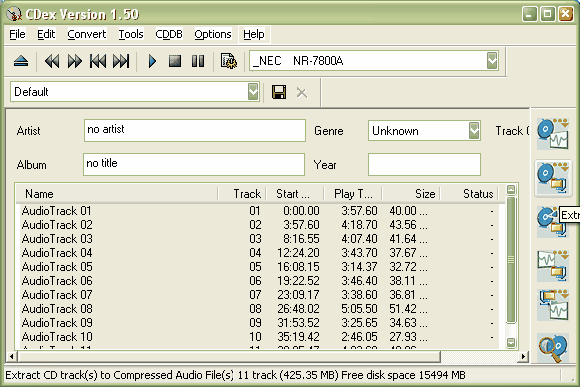Open the Help menu
The image size is (580, 387).
[x=253, y=34]
